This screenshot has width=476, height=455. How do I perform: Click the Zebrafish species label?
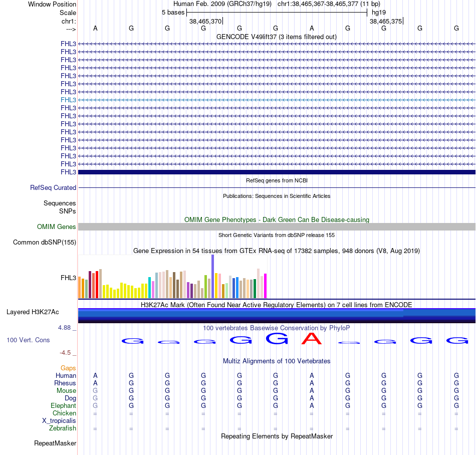coord(63,428)
